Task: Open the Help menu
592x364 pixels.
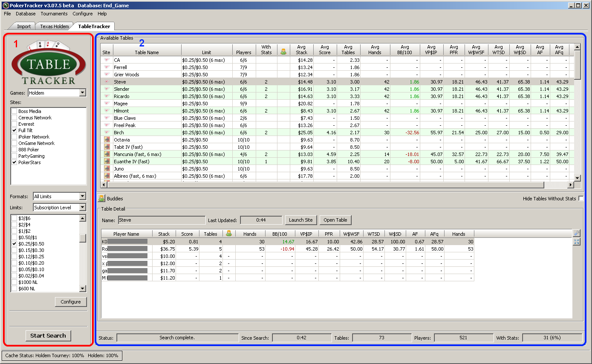Action: click(x=102, y=14)
